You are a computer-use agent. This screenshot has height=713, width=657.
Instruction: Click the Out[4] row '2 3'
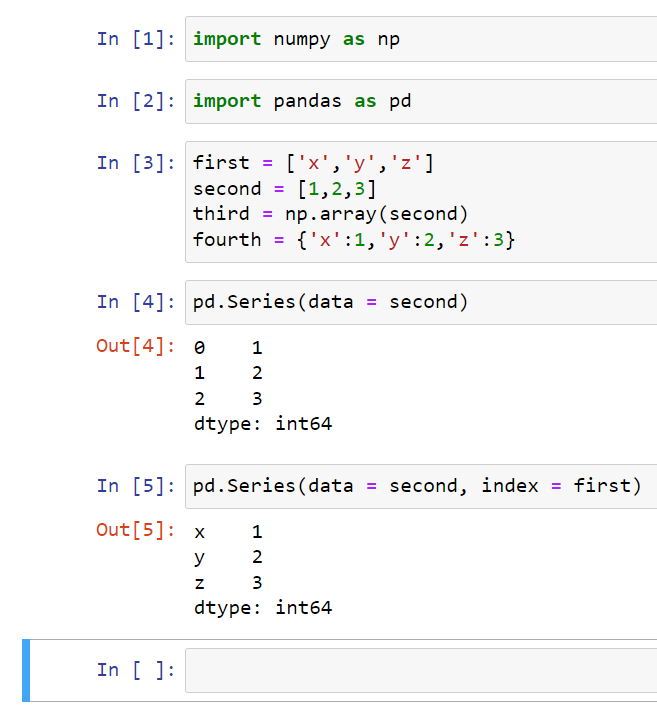pyautogui.click(x=228, y=399)
